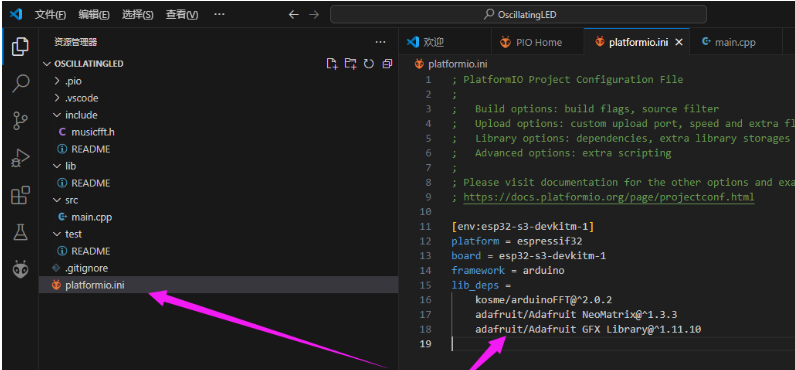Open the .gitignore file
The width and height of the screenshot is (795, 370).
[x=86, y=268]
